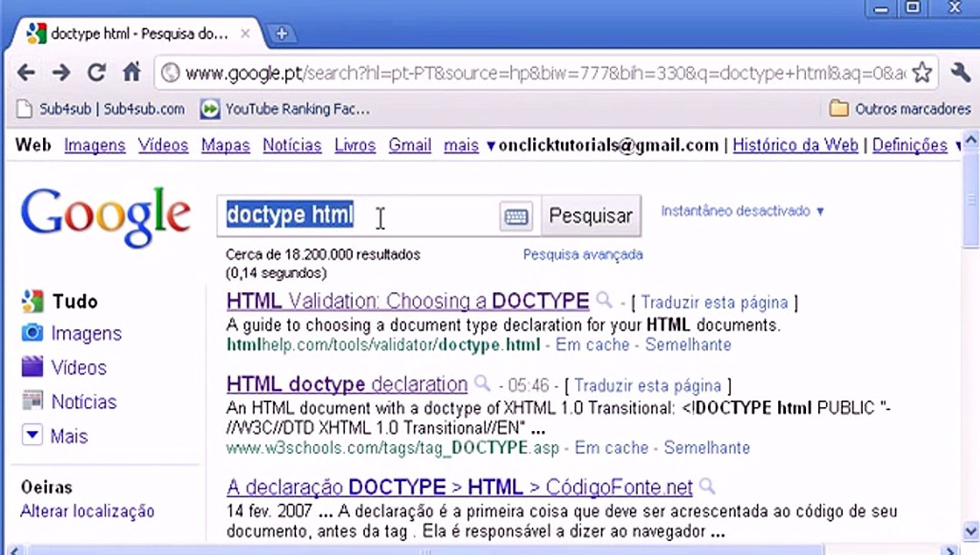This screenshot has width=980, height=555.
Task: Open Em cache for htmlhelp.com result
Action: pos(592,345)
